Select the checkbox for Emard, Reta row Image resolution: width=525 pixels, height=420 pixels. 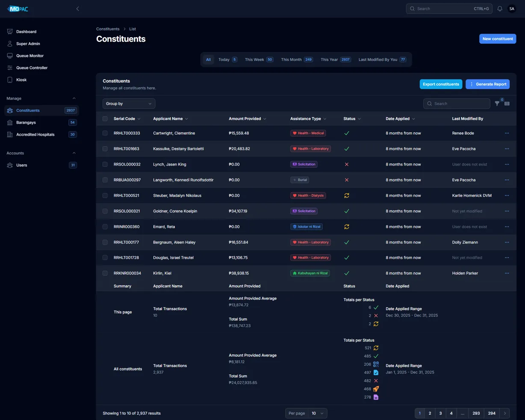click(x=105, y=227)
